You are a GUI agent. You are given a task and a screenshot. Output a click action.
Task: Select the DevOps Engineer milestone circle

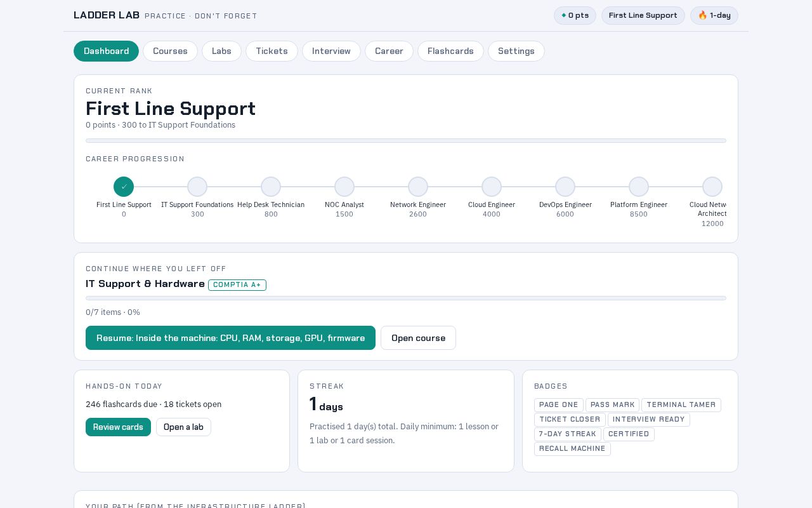pyautogui.click(x=565, y=187)
